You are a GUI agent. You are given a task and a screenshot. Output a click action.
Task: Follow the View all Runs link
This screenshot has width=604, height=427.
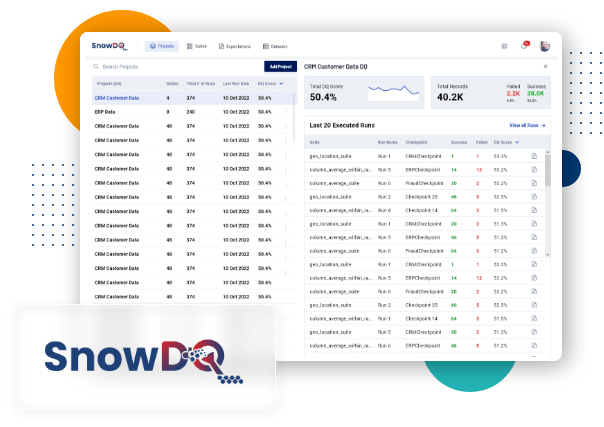527,126
